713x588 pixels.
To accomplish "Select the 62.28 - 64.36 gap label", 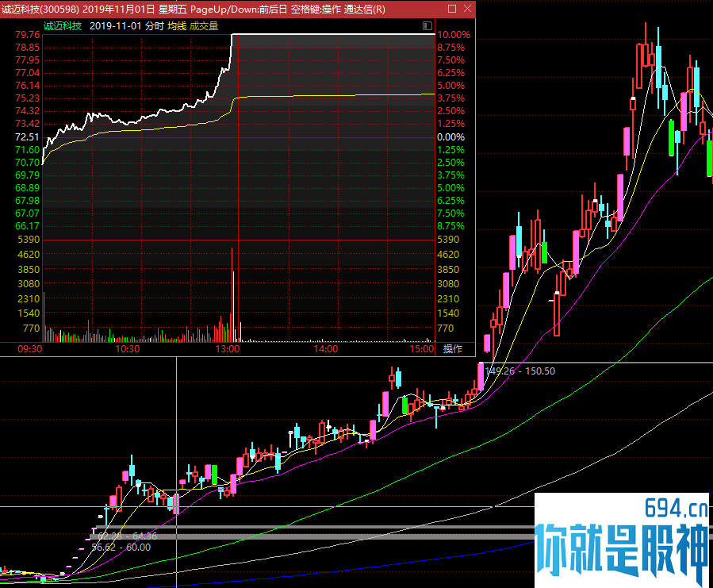I will pyautogui.click(x=128, y=536).
